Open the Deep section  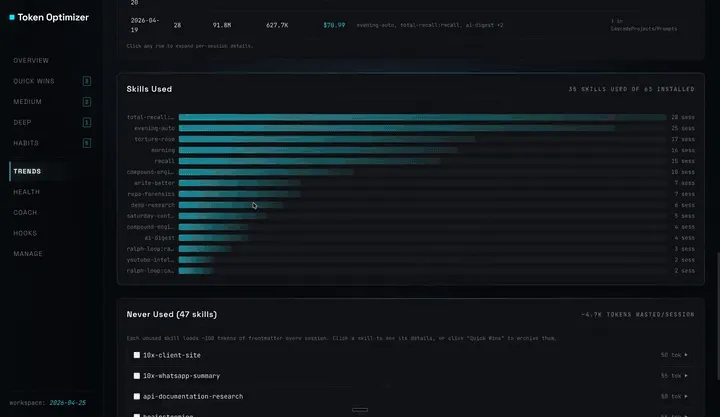pos(22,123)
